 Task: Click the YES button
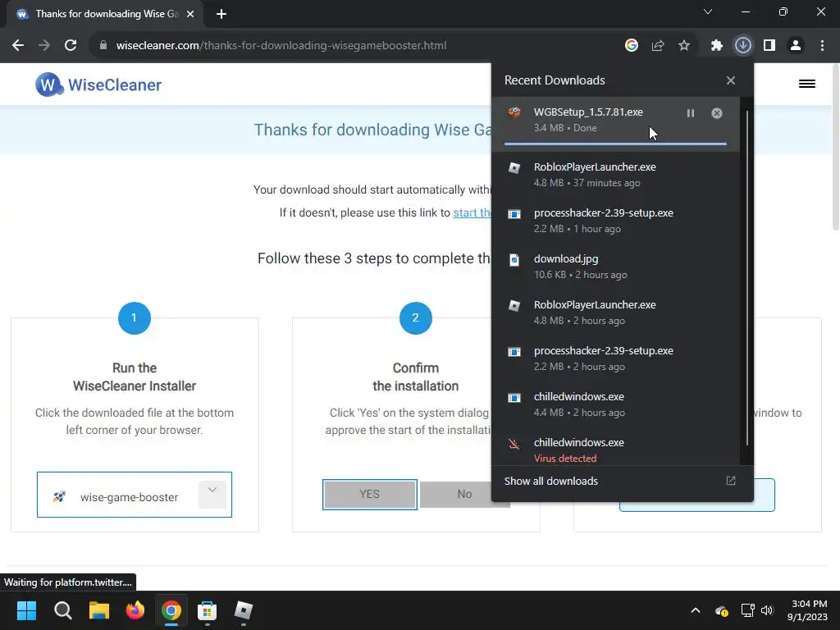pos(370,494)
